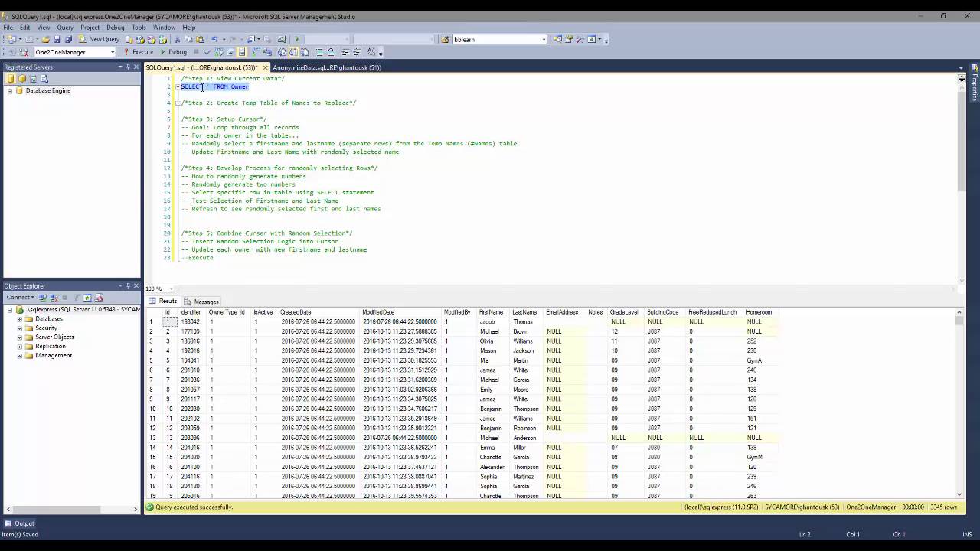
Task: Open the Connect dropdown in Object Explorer
Action: (20, 297)
